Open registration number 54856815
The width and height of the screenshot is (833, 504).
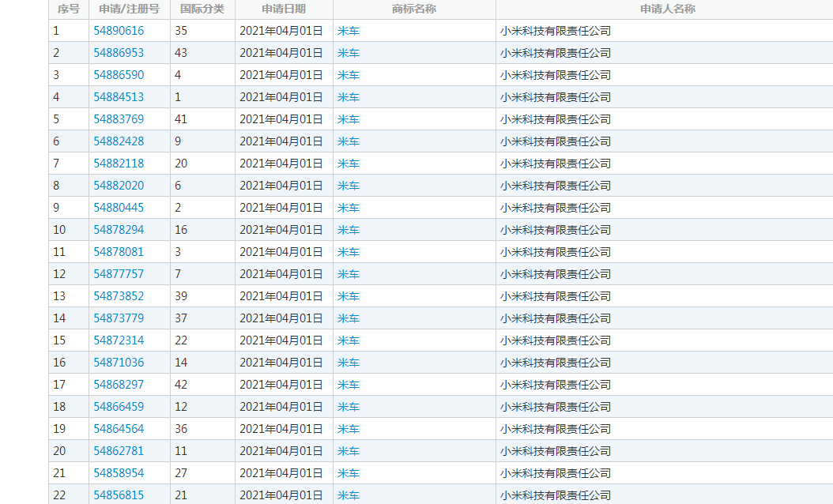pos(119,495)
